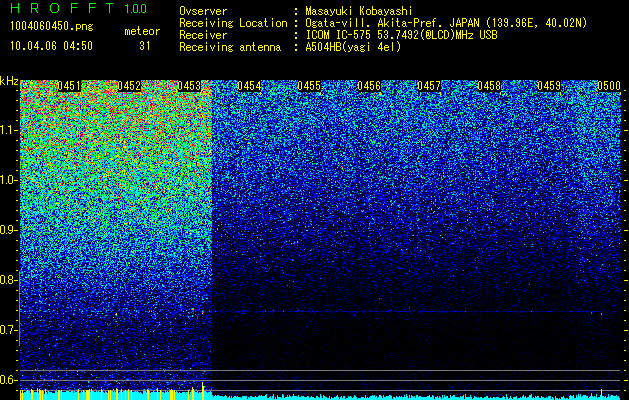Click the 0453 time marker
629x400 pixels.
coord(189,86)
